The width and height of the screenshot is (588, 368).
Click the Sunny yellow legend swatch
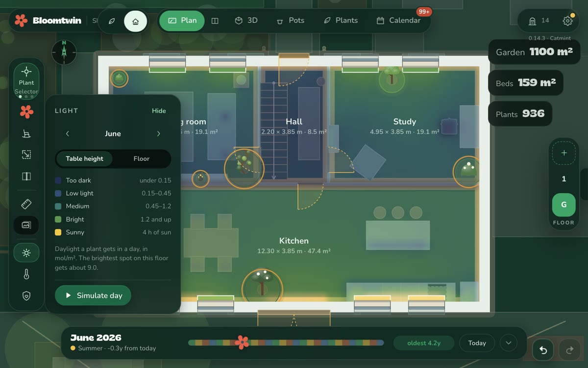click(x=58, y=233)
